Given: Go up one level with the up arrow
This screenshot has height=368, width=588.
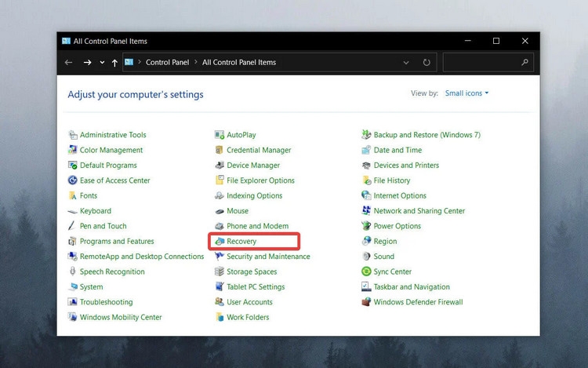Looking at the screenshot, I should coord(114,63).
